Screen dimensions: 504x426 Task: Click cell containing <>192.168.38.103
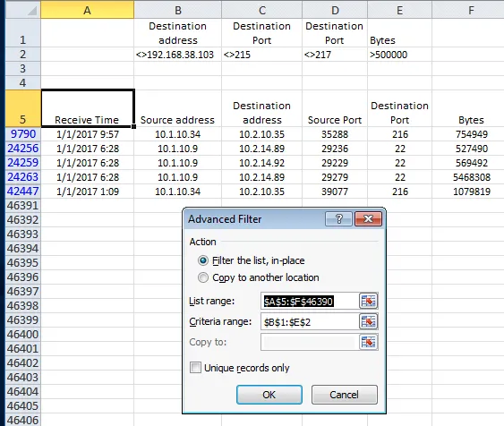(178, 55)
